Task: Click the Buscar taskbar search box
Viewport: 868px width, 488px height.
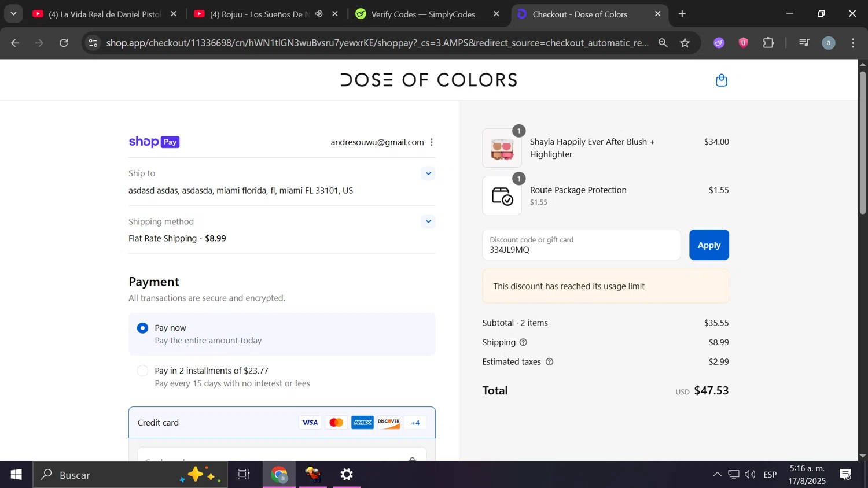Action: point(130,475)
